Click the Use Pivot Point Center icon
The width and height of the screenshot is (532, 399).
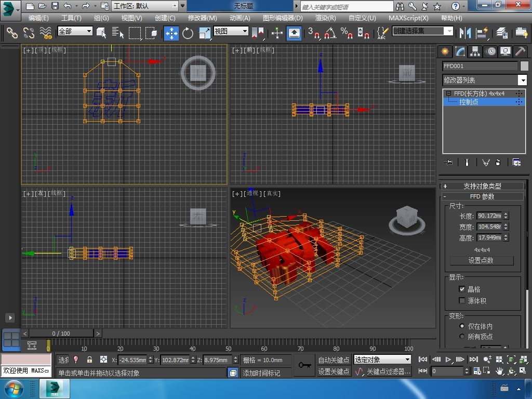tap(258, 33)
